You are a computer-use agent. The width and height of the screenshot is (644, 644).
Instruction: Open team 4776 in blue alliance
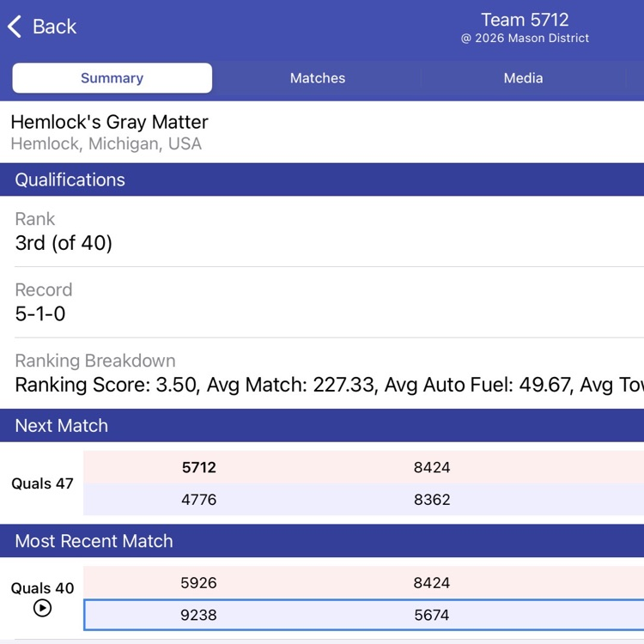[x=198, y=500]
